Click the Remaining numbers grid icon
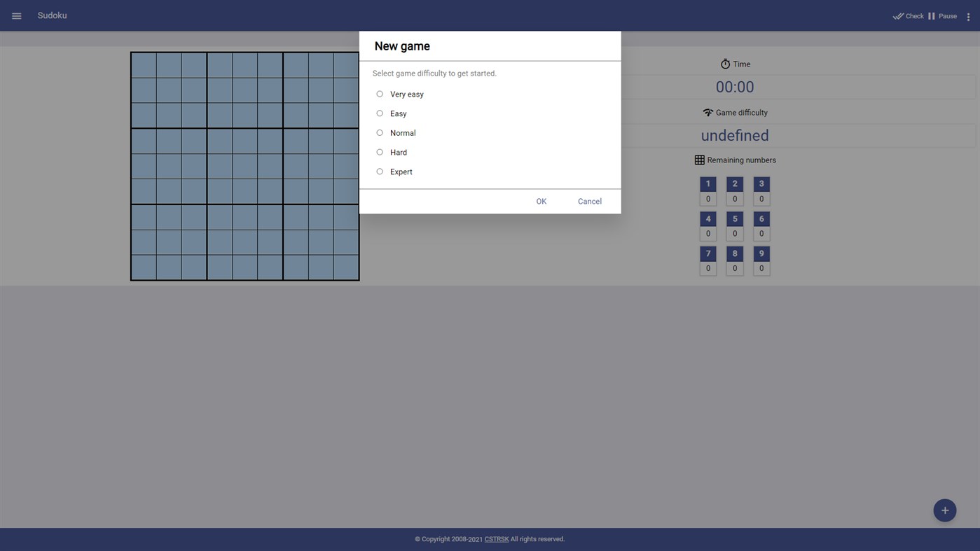Screen dimensions: 980x551 tap(700, 160)
